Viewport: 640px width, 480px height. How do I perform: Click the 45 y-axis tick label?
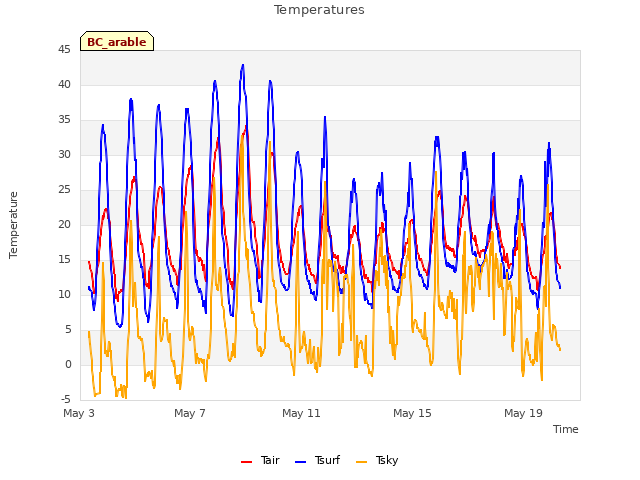click(x=64, y=49)
